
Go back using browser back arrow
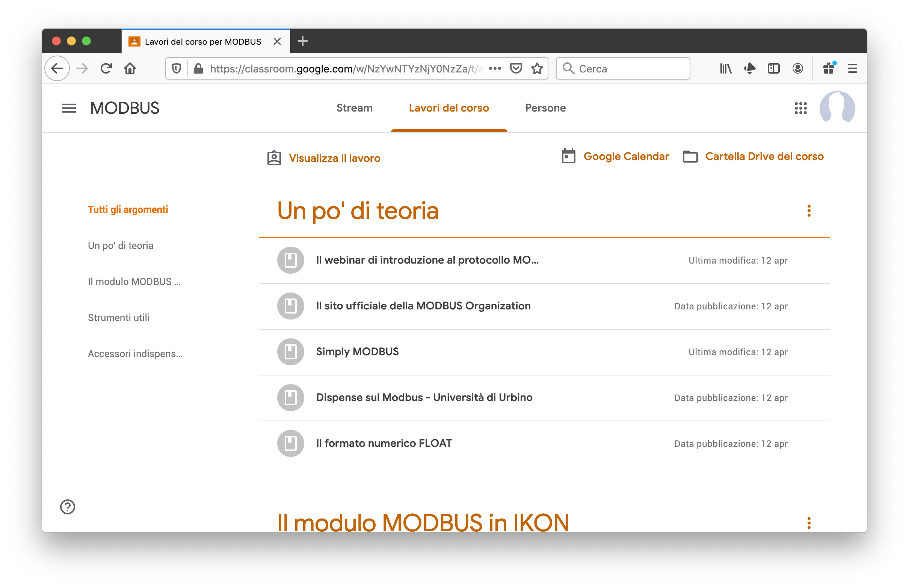57,69
